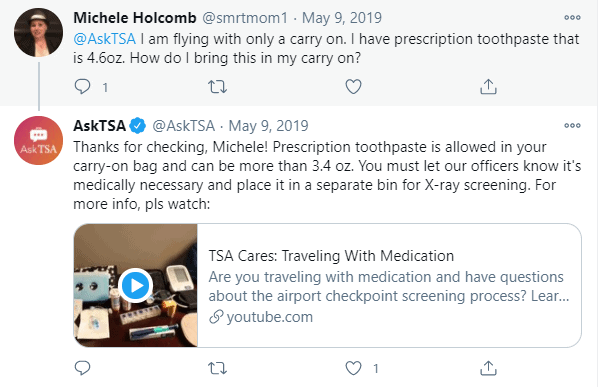Click the @AskTSA mention in Michele's tweet
Screen dimensions: 598x387
click(104, 39)
